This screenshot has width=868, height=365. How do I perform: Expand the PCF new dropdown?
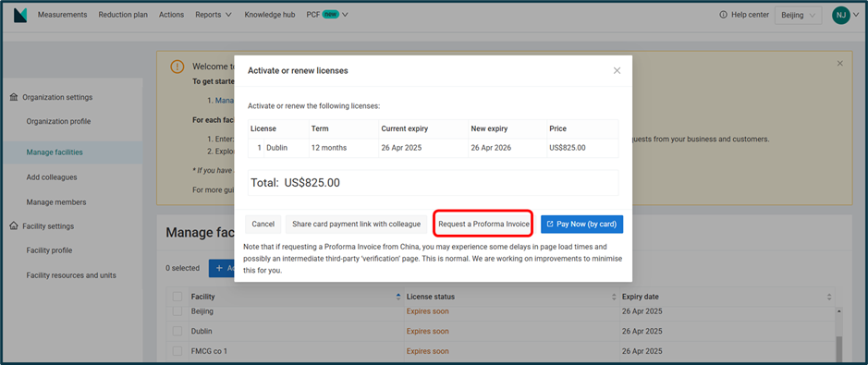click(327, 15)
